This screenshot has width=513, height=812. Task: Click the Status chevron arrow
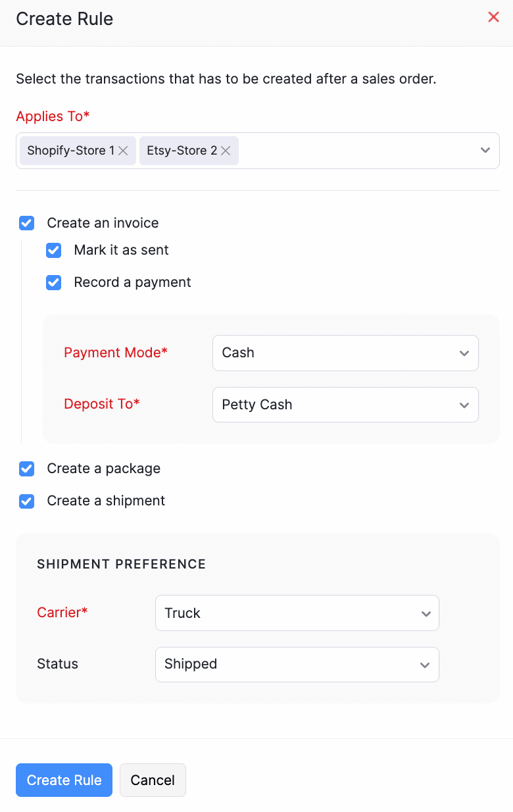point(425,664)
